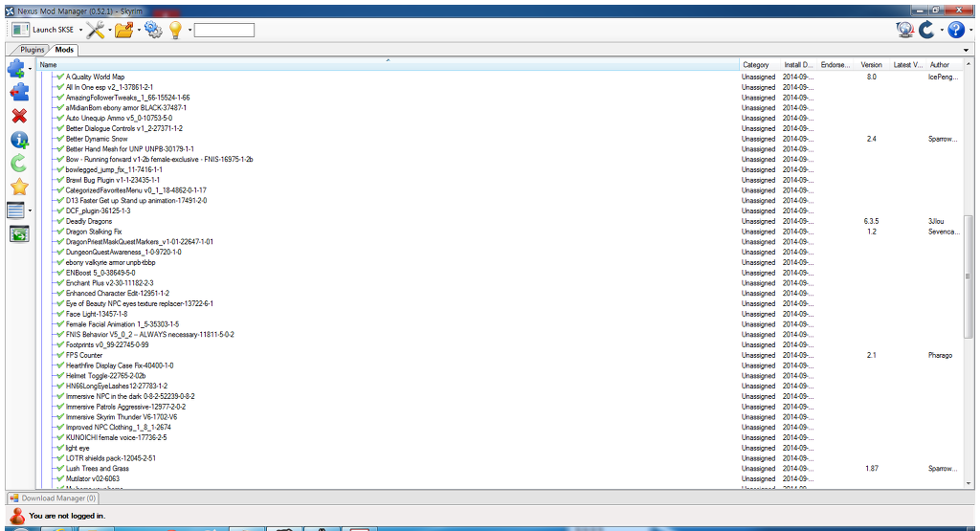
Task: Expand the help icon dropdown arrow
Action: pyautogui.click(x=970, y=30)
